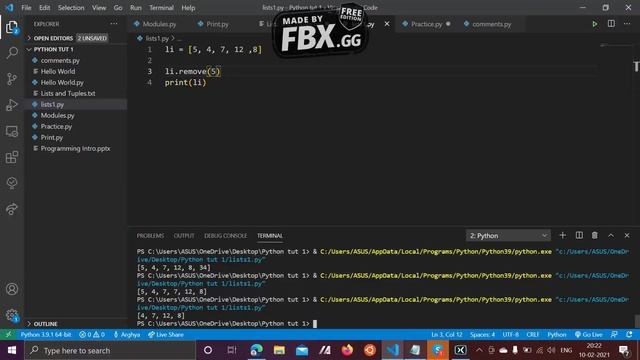
Task: Open the Manage gear icon
Action: (12, 315)
